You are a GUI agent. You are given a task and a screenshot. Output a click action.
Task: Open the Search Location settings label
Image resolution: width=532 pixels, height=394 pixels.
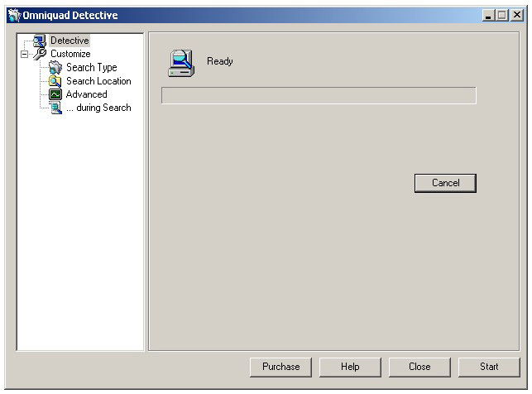[98, 81]
